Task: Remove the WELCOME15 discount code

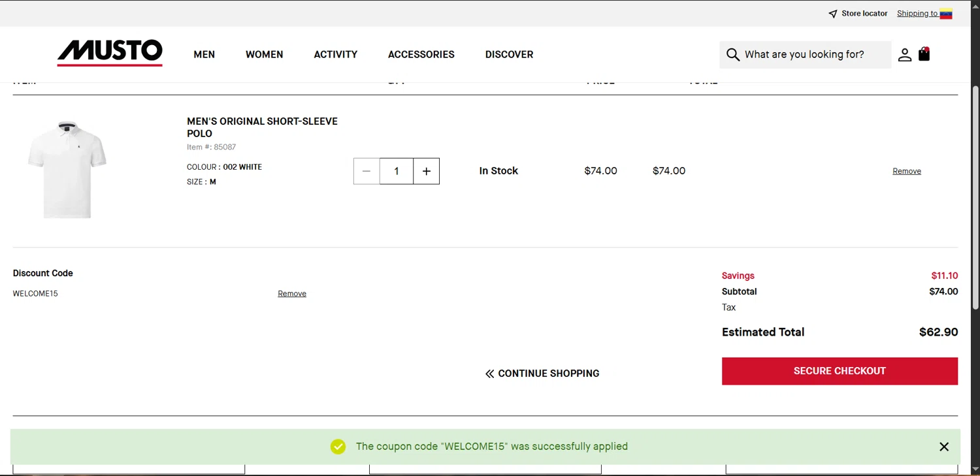Action: coord(292,294)
